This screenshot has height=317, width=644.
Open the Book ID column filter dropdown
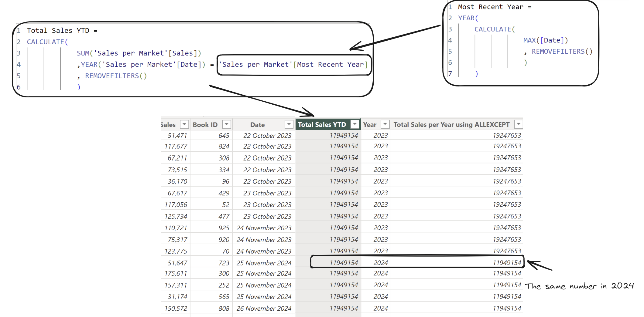point(227,124)
